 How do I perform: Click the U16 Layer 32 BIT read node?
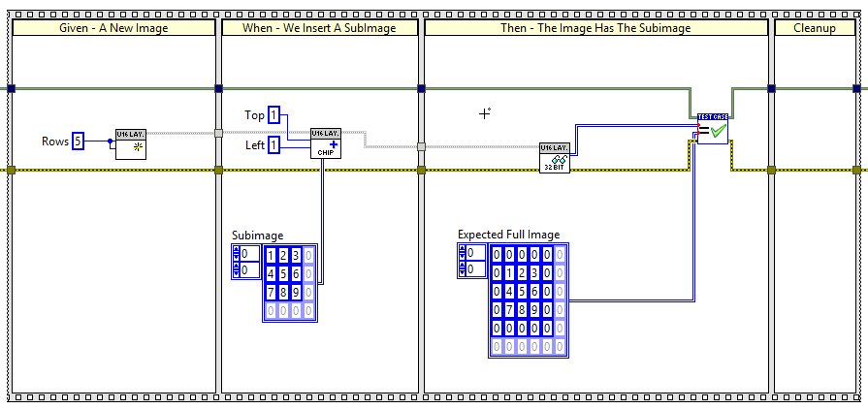pyautogui.click(x=554, y=158)
